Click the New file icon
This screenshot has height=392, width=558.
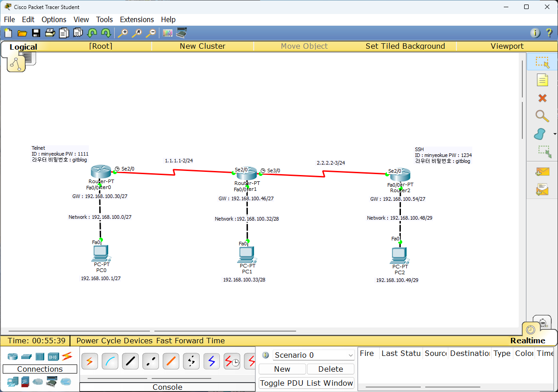pos(8,33)
